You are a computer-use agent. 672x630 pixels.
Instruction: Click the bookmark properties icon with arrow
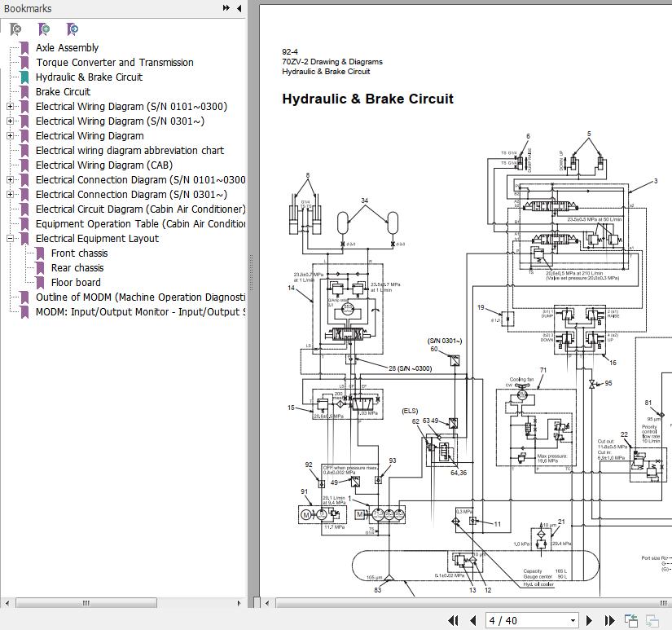point(72,29)
